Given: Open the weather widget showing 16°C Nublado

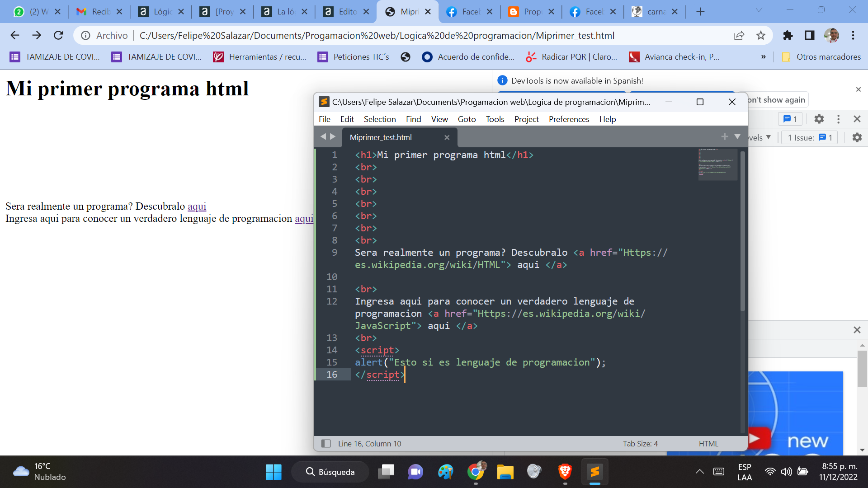Looking at the screenshot, I should [40, 472].
